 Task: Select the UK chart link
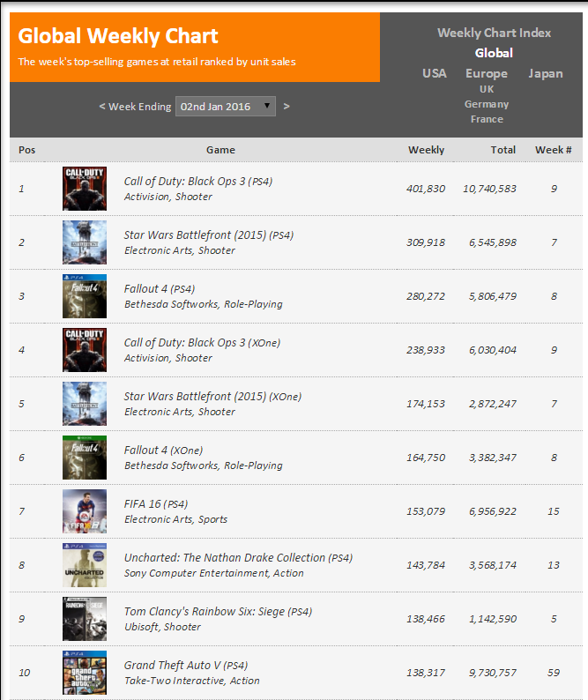[487, 89]
